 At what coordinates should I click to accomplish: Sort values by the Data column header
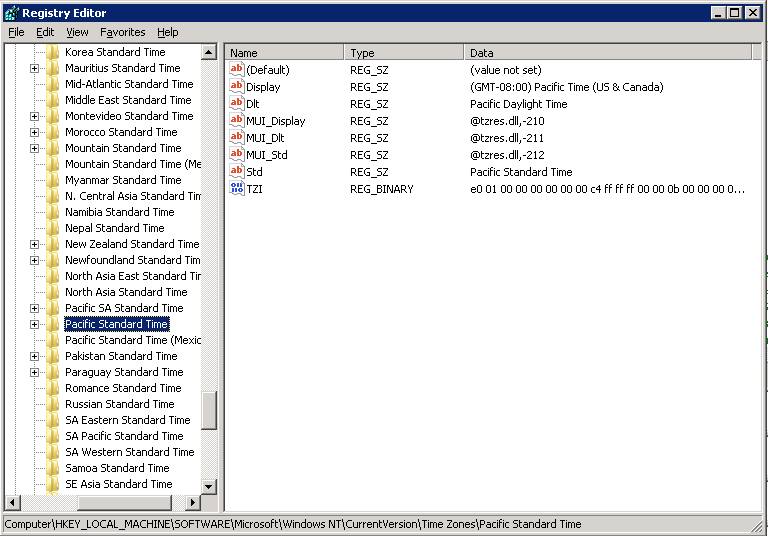click(607, 52)
